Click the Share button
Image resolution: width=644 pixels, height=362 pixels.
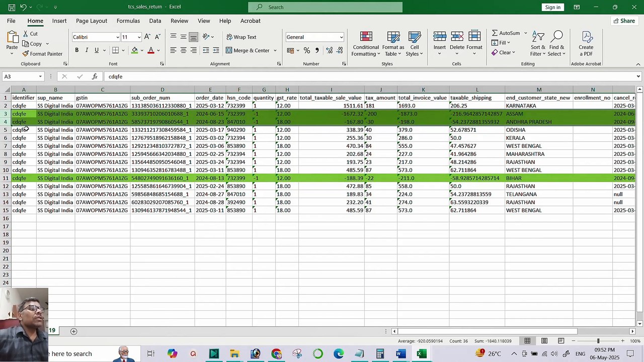pyautogui.click(x=624, y=21)
